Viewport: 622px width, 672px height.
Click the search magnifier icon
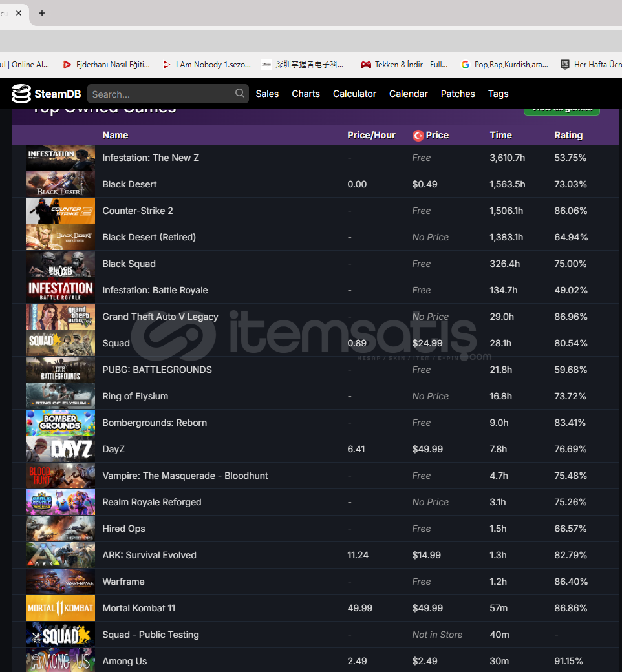point(239,93)
